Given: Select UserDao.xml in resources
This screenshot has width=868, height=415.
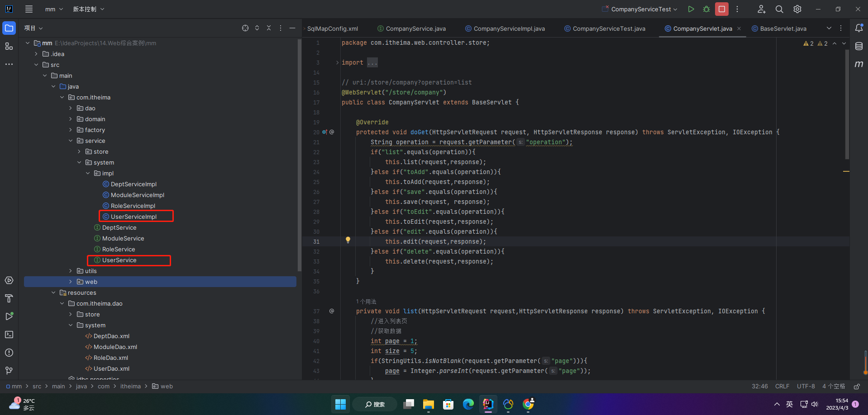Looking at the screenshot, I should [x=107, y=368].
